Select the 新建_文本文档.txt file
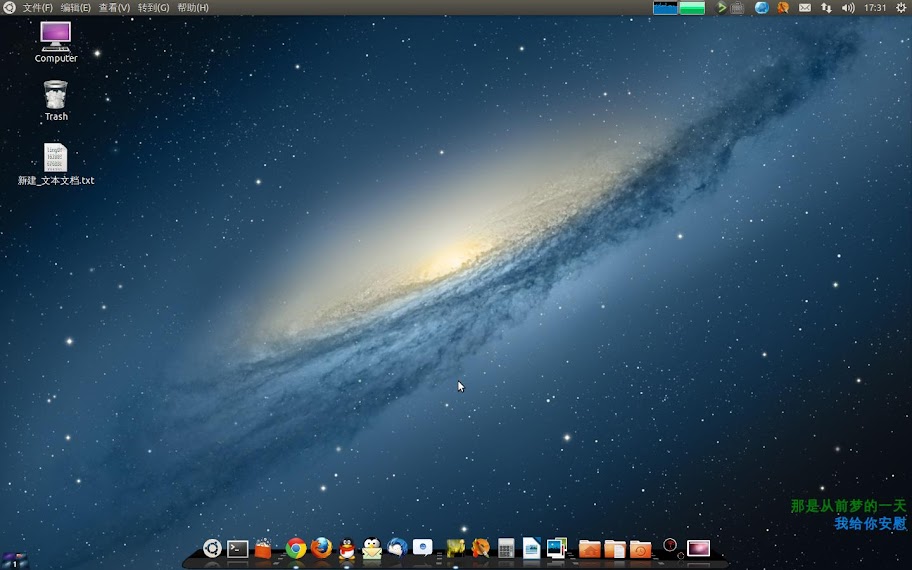 [x=56, y=165]
